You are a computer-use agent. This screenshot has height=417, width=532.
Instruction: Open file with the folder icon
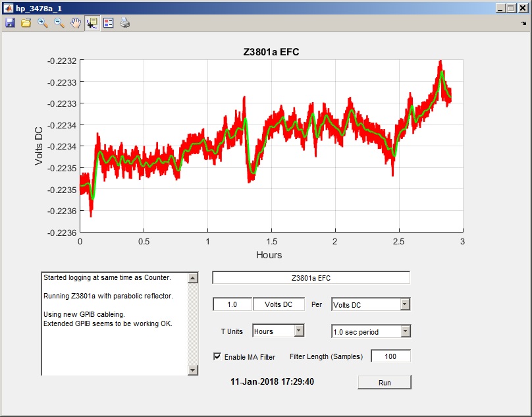[x=26, y=23]
